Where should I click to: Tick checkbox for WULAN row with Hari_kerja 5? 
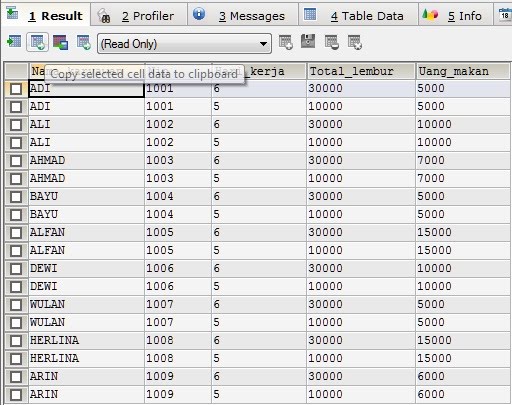click(16, 323)
